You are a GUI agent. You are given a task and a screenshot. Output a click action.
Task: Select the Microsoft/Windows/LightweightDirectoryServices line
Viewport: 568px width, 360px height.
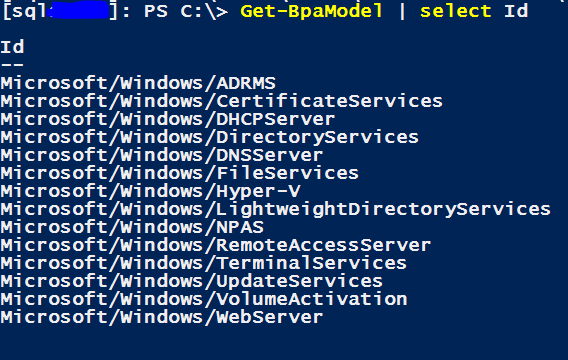[x=275, y=209]
